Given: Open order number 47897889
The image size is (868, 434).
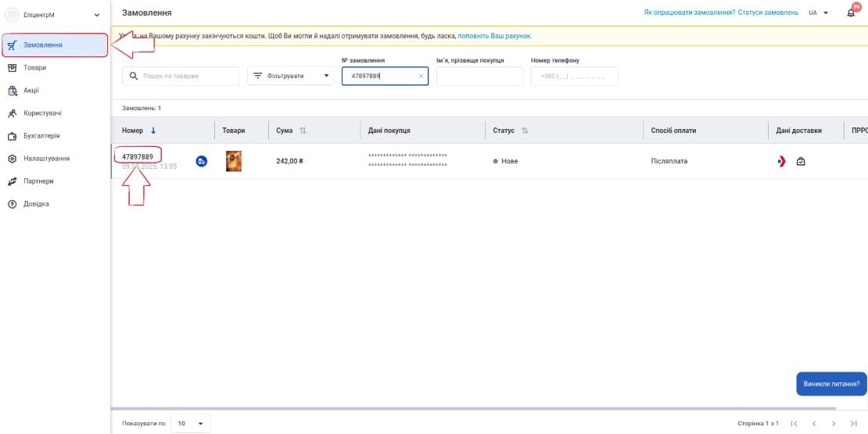Looking at the screenshot, I should (x=138, y=156).
